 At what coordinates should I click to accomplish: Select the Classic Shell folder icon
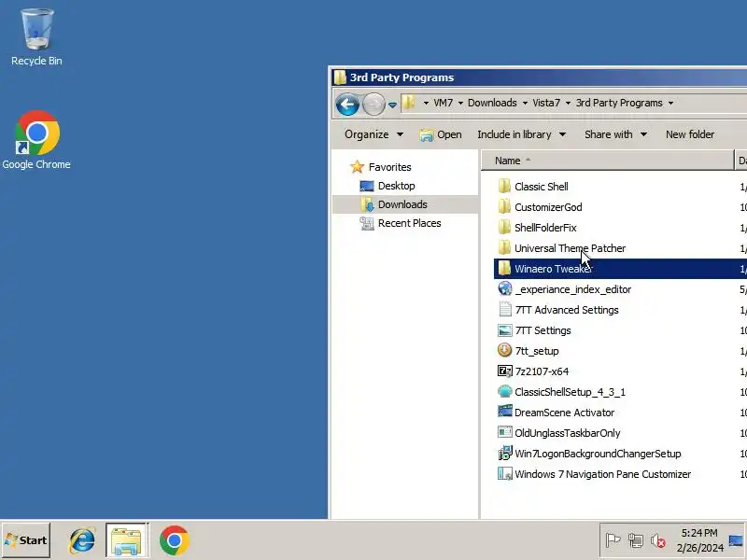click(x=504, y=186)
